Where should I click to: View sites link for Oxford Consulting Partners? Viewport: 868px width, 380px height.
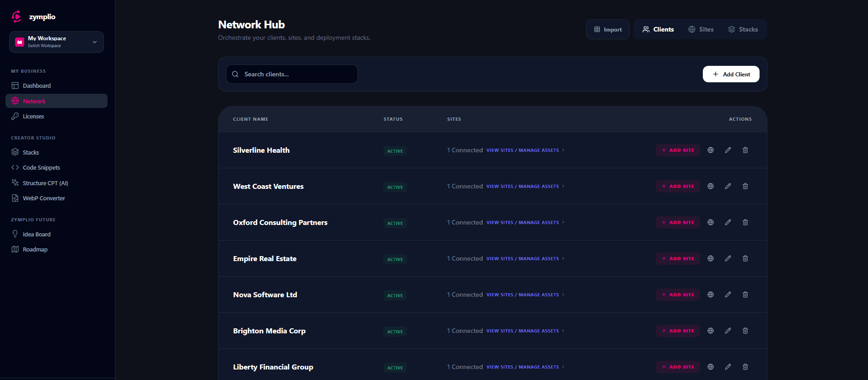coord(525,222)
